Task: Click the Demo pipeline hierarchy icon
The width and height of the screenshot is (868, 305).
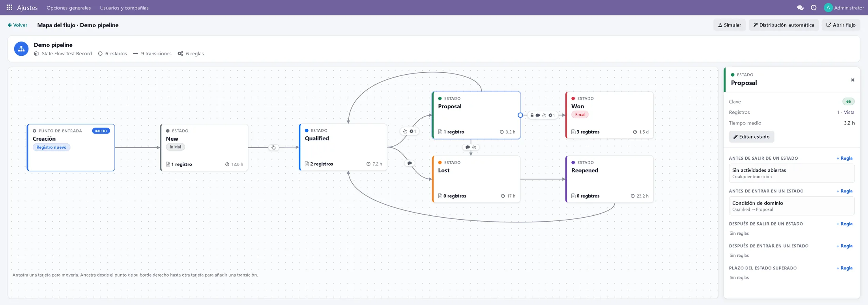Action: click(x=21, y=49)
